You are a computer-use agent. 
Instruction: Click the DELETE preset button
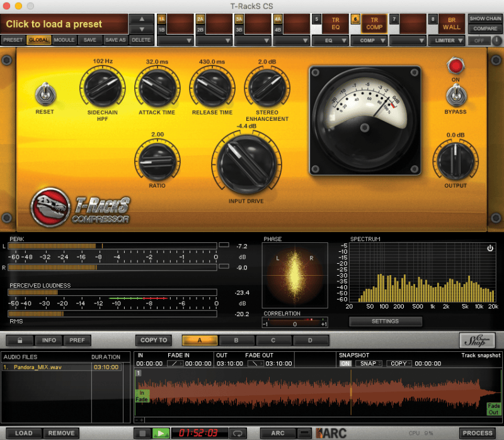141,40
